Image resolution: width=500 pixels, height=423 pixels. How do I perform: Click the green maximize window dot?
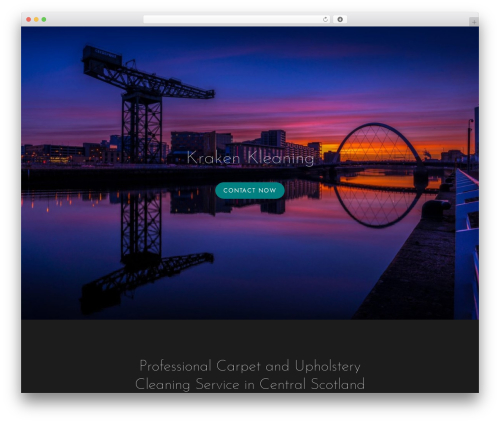tap(44, 20)
